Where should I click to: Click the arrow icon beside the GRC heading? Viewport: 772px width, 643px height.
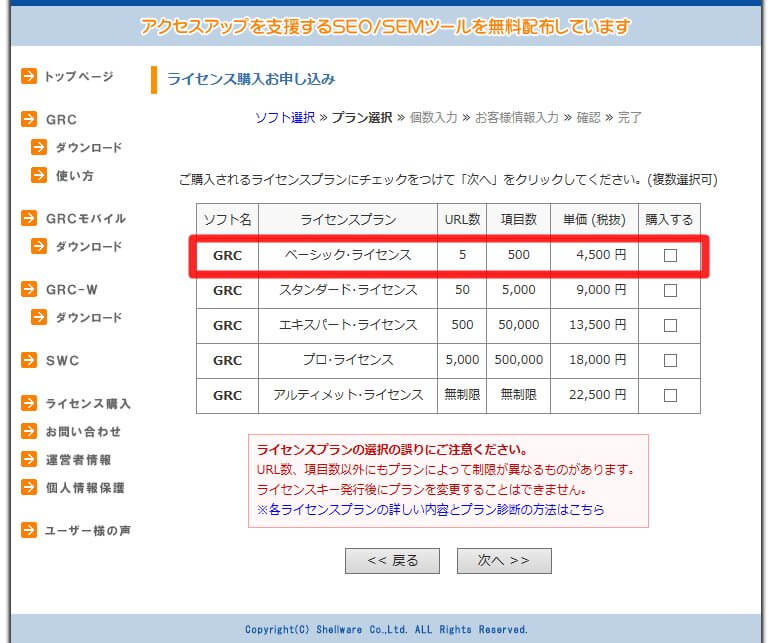(29, 119)
